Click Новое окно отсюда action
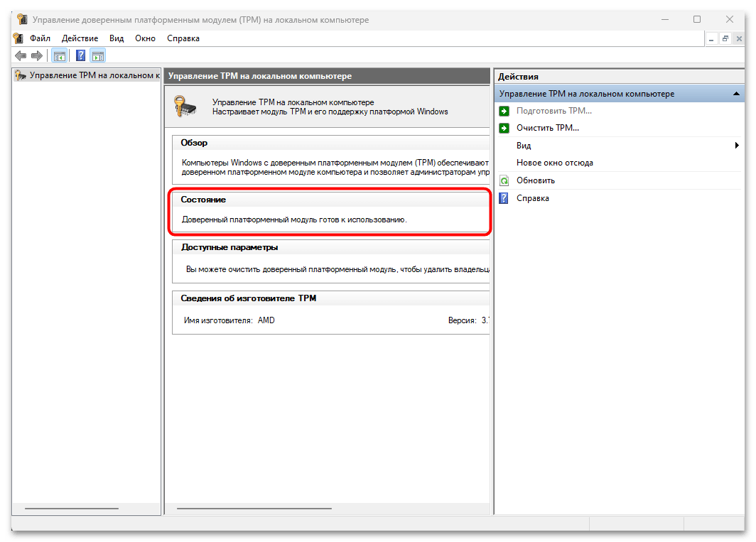Image resolution: width=756 pixels, height=542 pixels. (x=554, y=163)
